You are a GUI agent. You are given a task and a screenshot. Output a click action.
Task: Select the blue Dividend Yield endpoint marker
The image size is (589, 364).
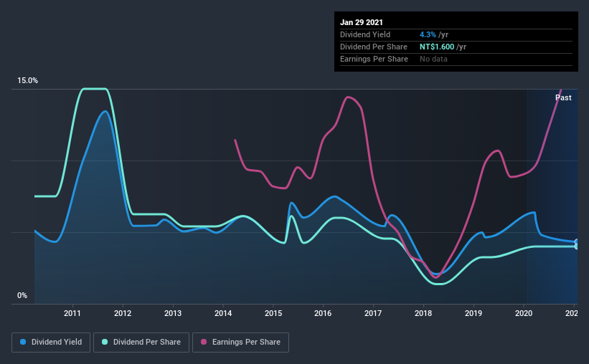pos(576,242)
